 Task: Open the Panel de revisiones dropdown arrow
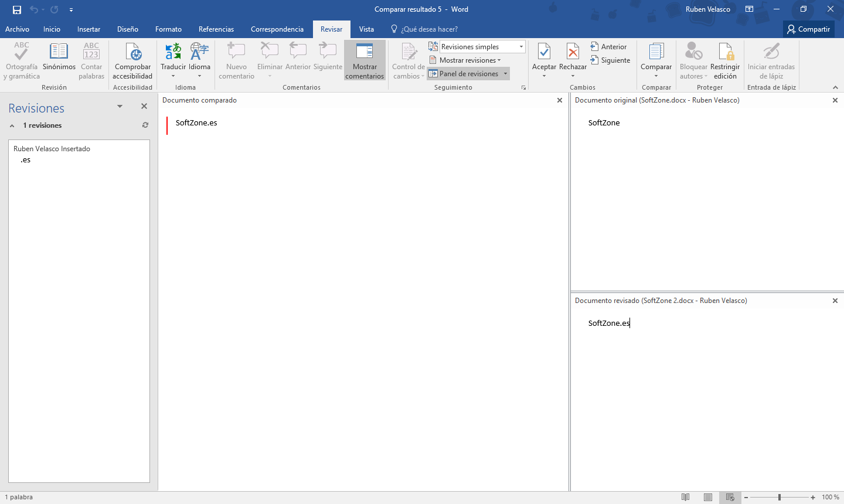pyautogui.click(x=505, y=74)
